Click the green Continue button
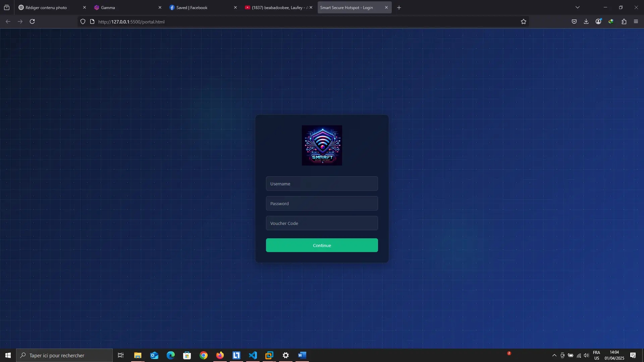Viewport: 644px width, 362px height. tap(322, 245)
